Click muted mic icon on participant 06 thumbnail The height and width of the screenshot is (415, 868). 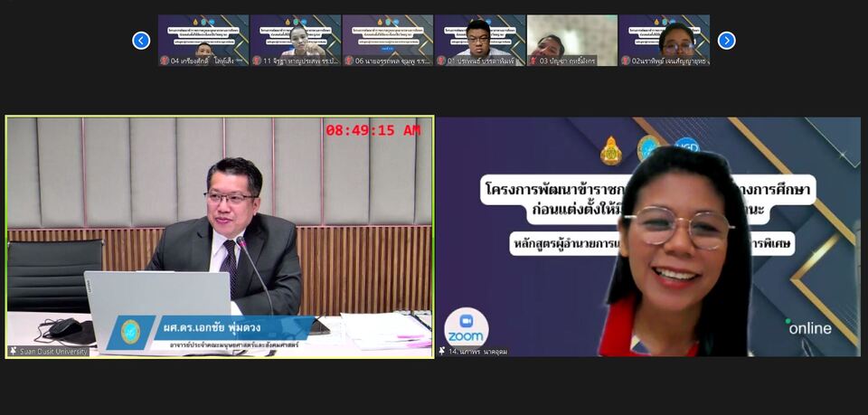[x=349, y=61]
